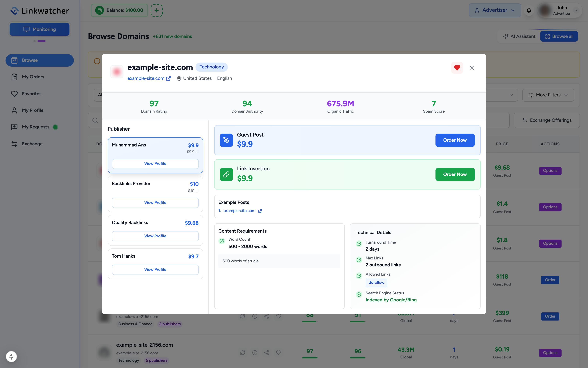Go to Browse in sidebar

pos(40,60)
